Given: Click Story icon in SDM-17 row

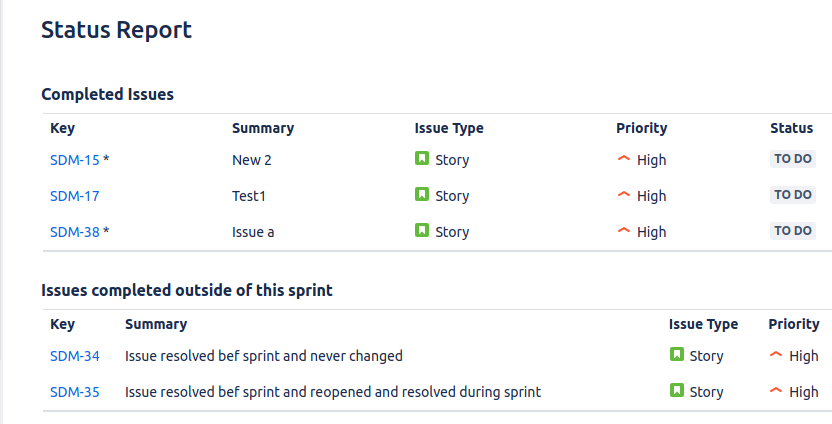Looking at the screenshot, I should (422, 194).
